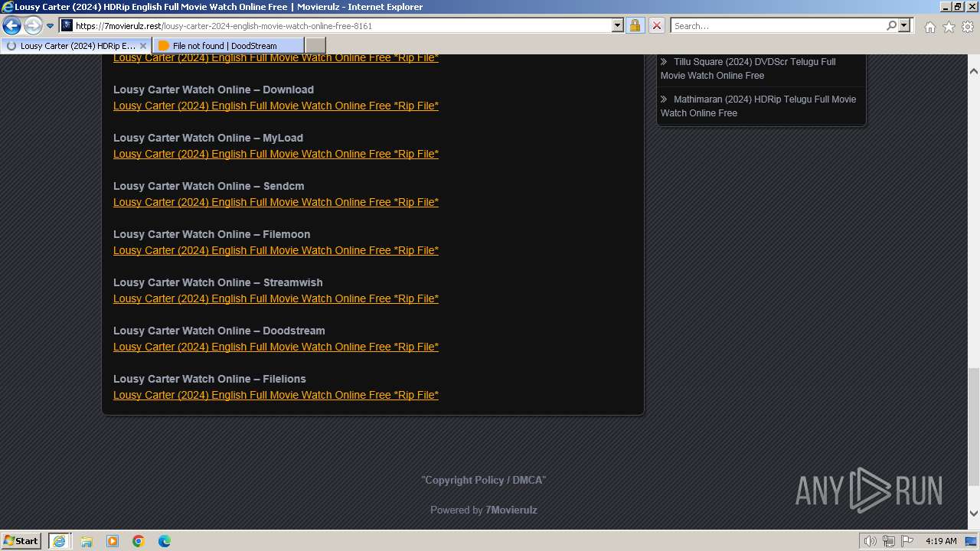980x551 pixels.
Task: Click the 7Movierulz footer link
Action: pyautogui.click(x=511, y=510)
